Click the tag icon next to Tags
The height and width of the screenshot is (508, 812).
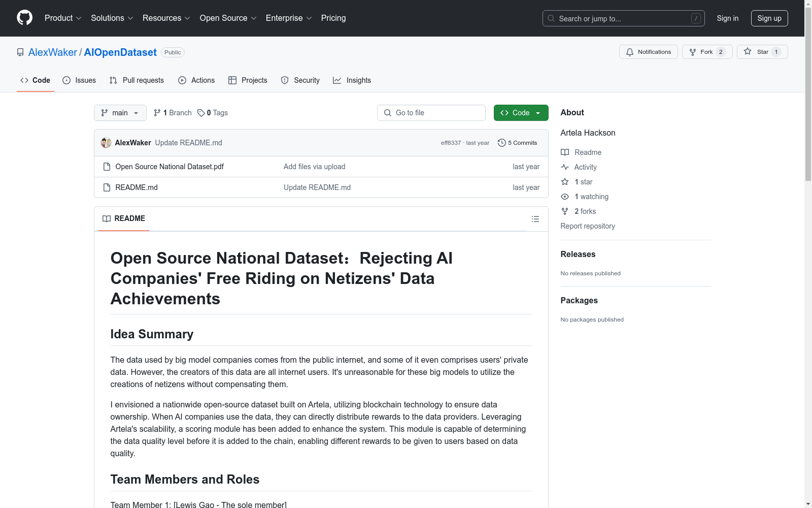pyautogui.click(x=201, y=113)
